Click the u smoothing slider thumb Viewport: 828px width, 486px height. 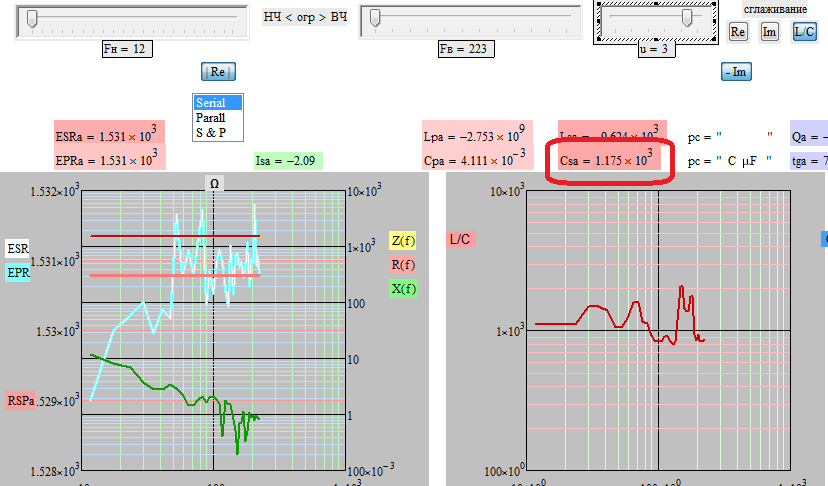click(x=687, y=18)
